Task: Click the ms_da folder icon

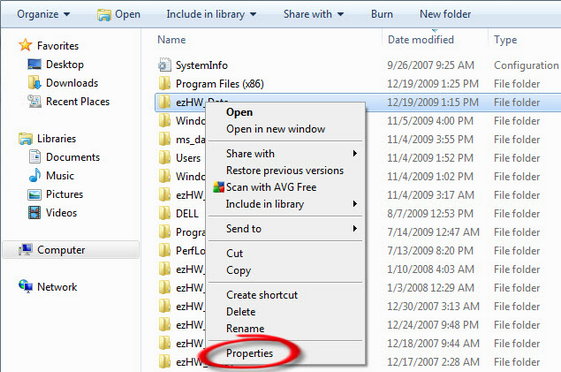Action: click(165, 139)
